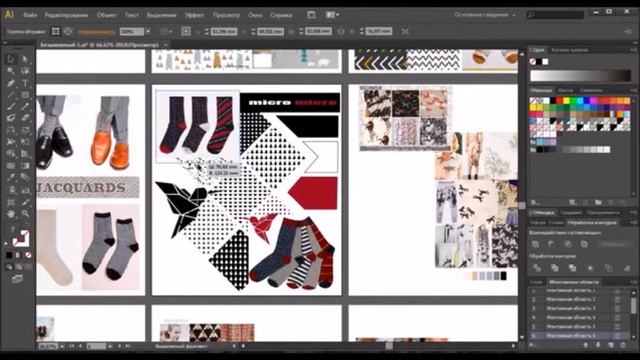Select the Rotate tool
The width and height of the screenshot is (640, 360).
pos(11,131)
